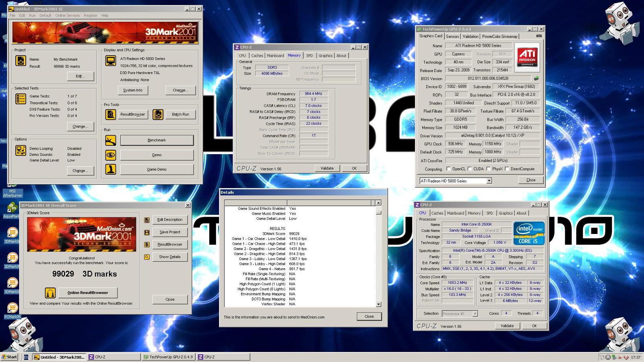This screenshot has height=362, width=644.
Task: Click the EN language indicator on taskbar
Action: pyautogui.click(x=26, y=357)
